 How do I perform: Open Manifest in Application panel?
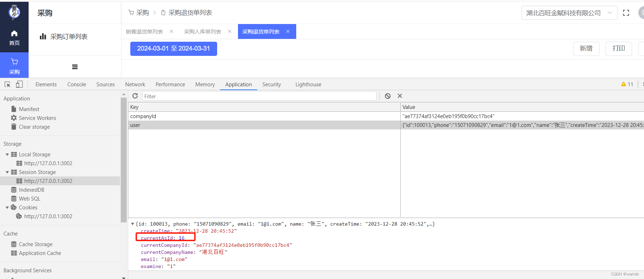29,109
